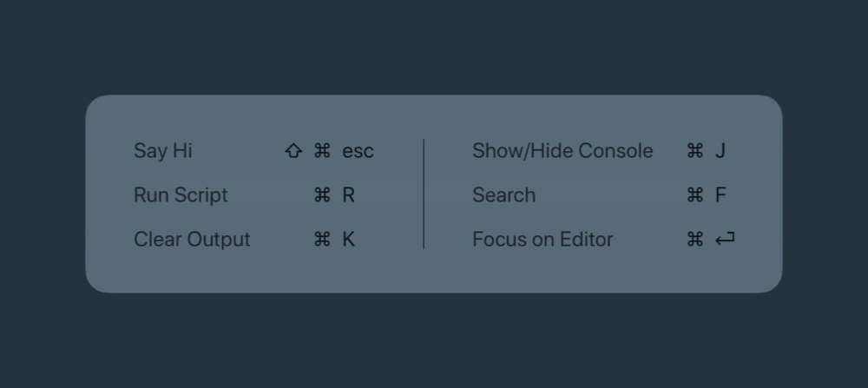Click the J key in Console shortcut
Screen dimensions: 868x388
[720, 151]
